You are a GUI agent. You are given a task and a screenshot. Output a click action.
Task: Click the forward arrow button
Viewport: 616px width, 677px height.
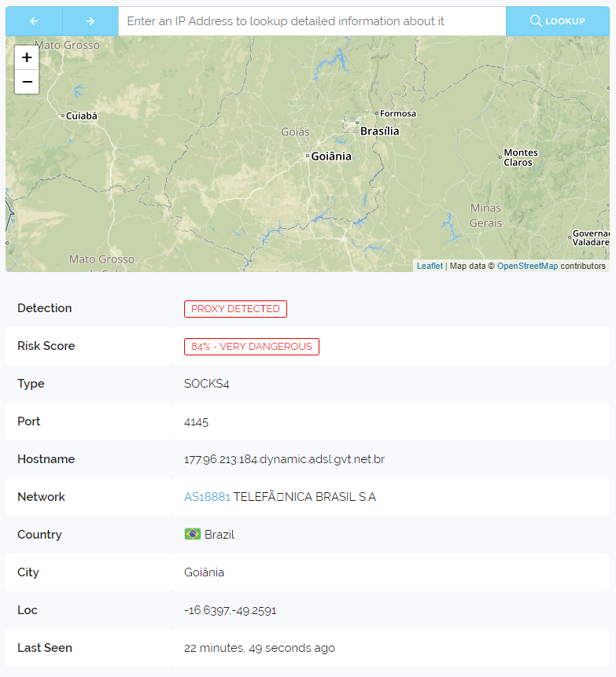(90, 21)
